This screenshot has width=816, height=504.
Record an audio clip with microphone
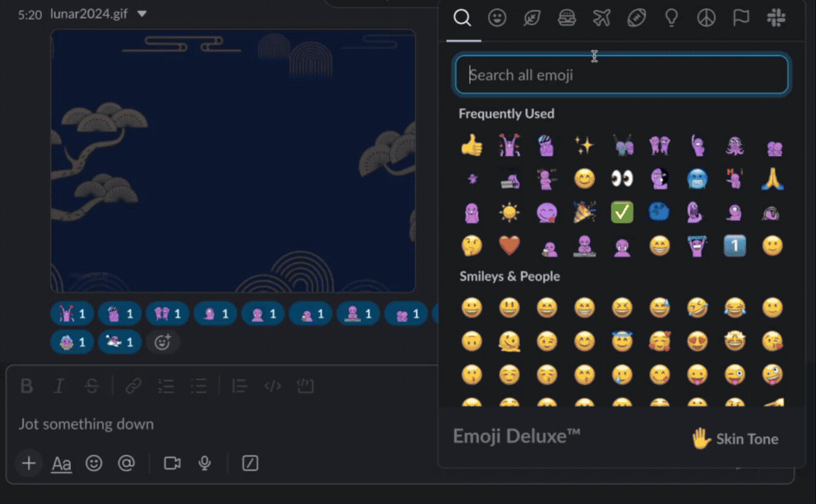tap(205, 464)
